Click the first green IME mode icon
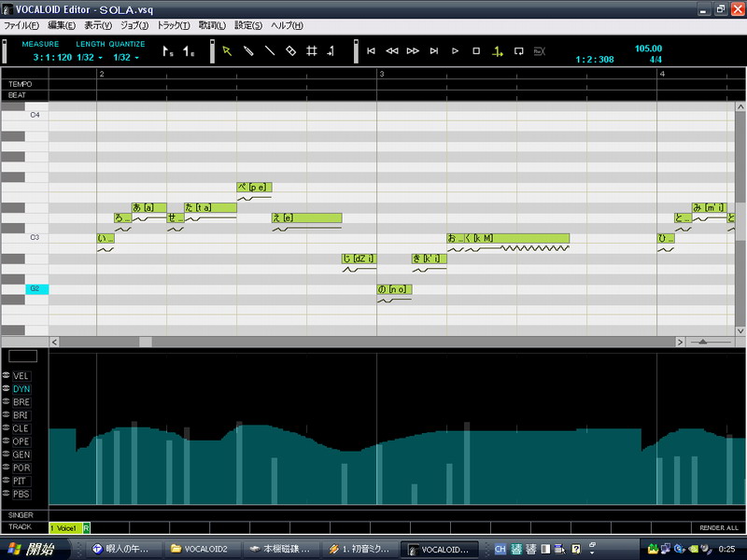This screenshot has height=560, width=747. click(x=516, y=549)
